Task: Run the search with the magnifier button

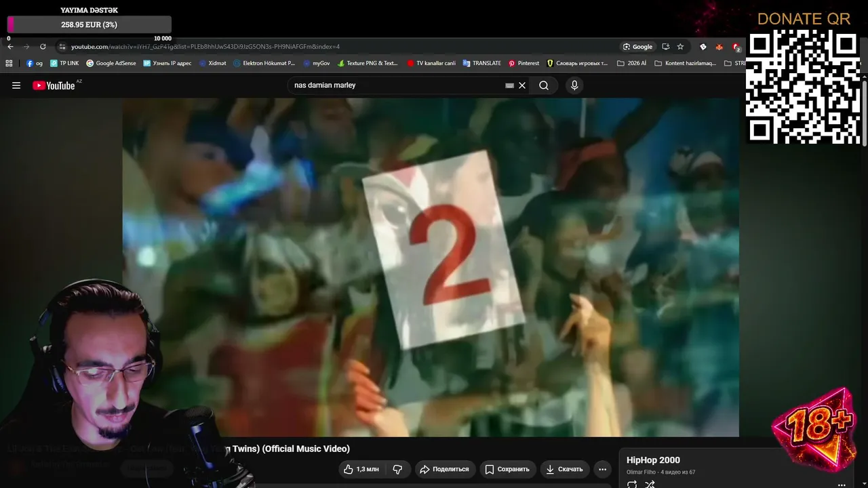Action: click(544, 85)
